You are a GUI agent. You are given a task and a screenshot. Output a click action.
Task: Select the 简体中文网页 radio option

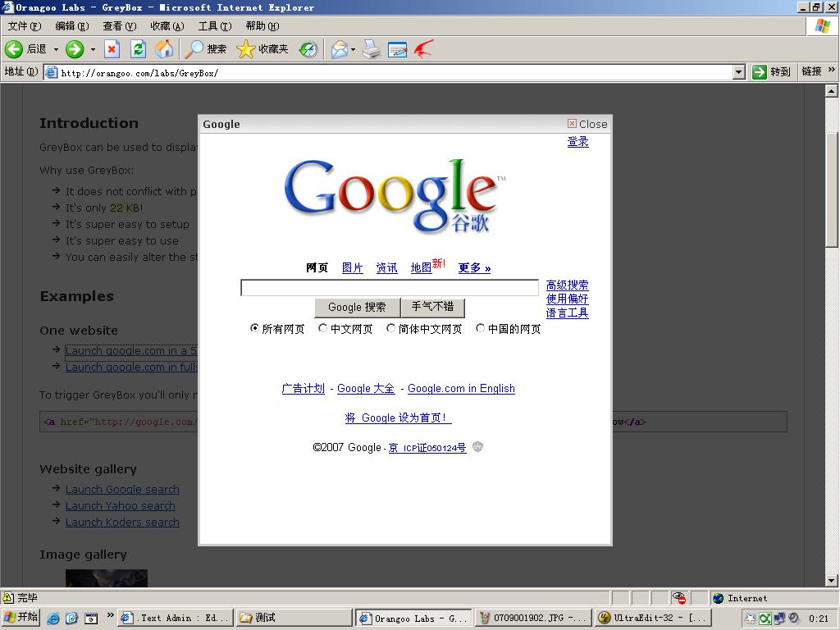point(391,328)
